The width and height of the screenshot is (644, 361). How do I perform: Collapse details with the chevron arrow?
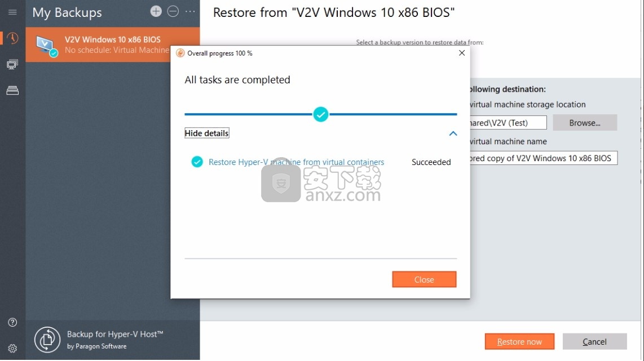(x=453, y=133)
